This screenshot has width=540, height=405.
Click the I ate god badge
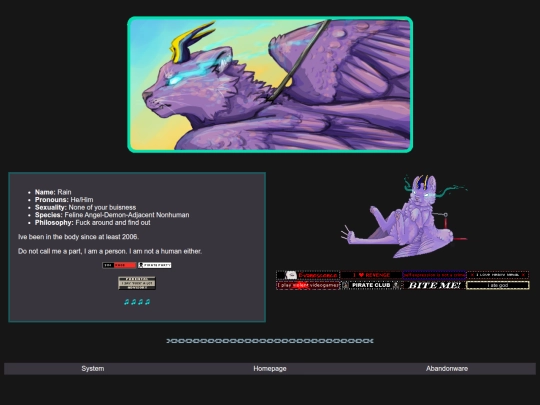[x=498, y=285]
